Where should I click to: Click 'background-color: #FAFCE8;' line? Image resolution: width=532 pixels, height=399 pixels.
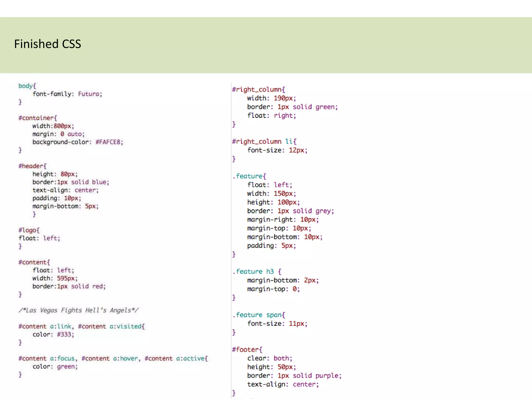point(78,142)
